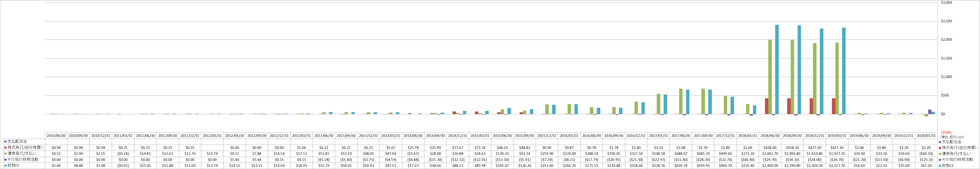Image resolution: width=980 pixels, height=169 pixels.
Task: Click the $18.93 cell
Action: point(302,166)
